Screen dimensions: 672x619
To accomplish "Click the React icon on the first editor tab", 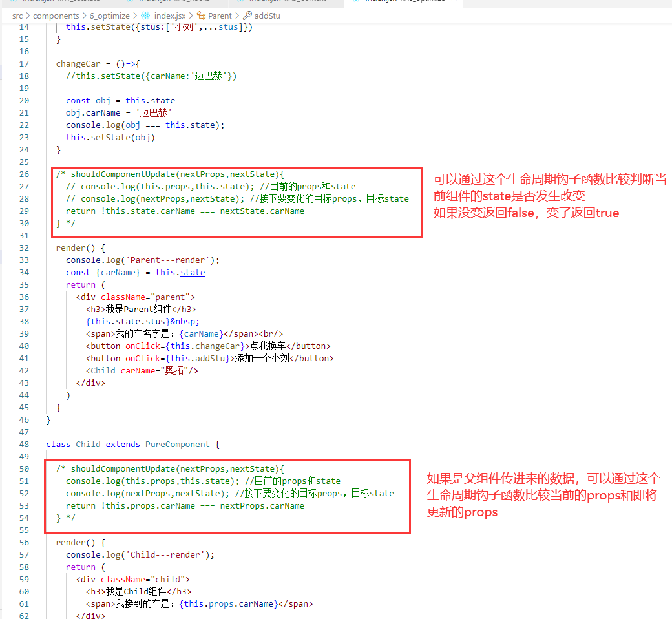I will [12, 2].
